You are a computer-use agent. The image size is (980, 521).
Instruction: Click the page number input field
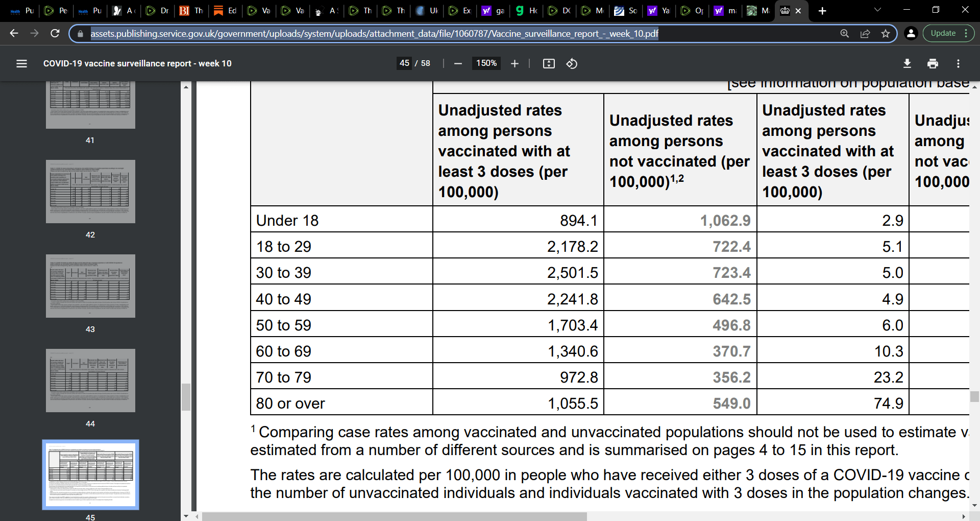click(404, 63)
